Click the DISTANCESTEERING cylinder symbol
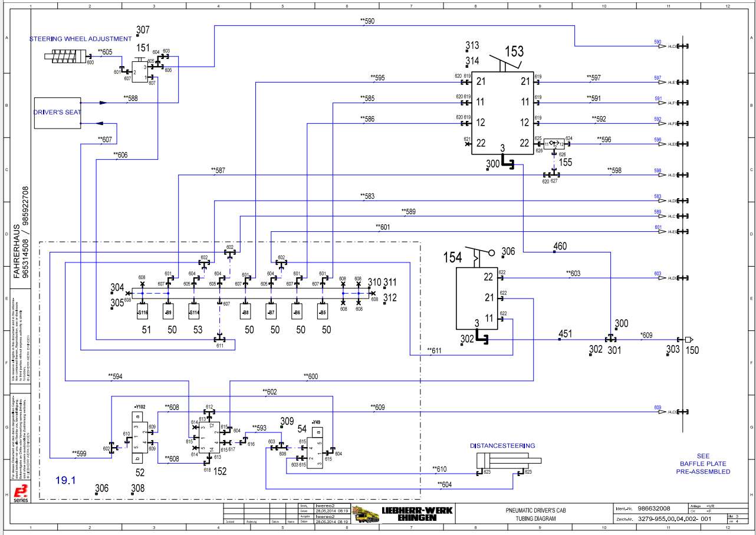Viewport: 756px width, 535px height. click(507, 461)
